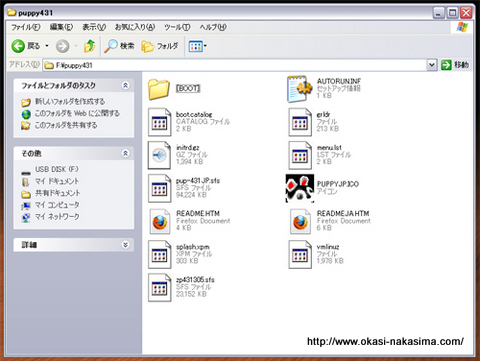Expand the address bar dropdown

(432, 65)
